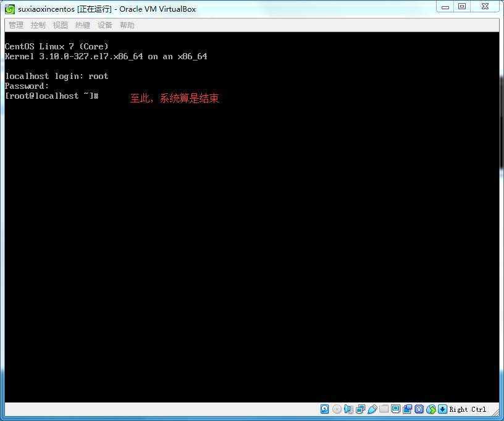Click the Right Ctrl host key label

click(x=468, y=409)
